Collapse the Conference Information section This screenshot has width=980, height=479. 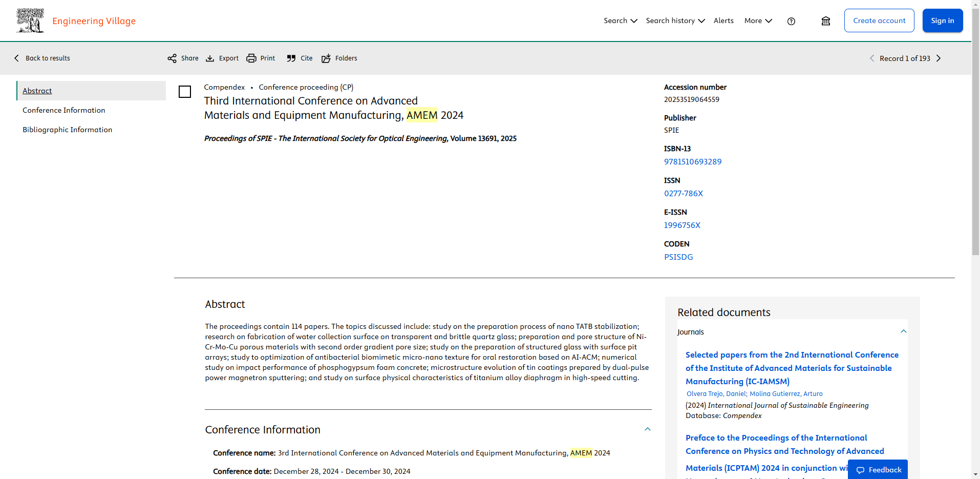[648, 429]
